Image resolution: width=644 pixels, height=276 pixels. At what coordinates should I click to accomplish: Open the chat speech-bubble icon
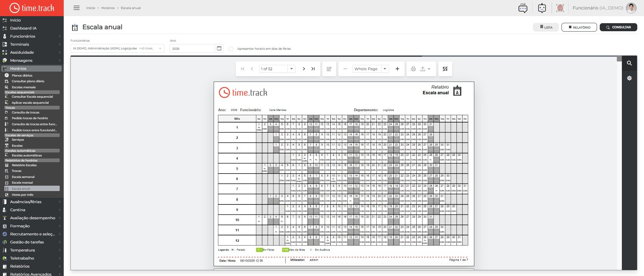tap(523, 8)
